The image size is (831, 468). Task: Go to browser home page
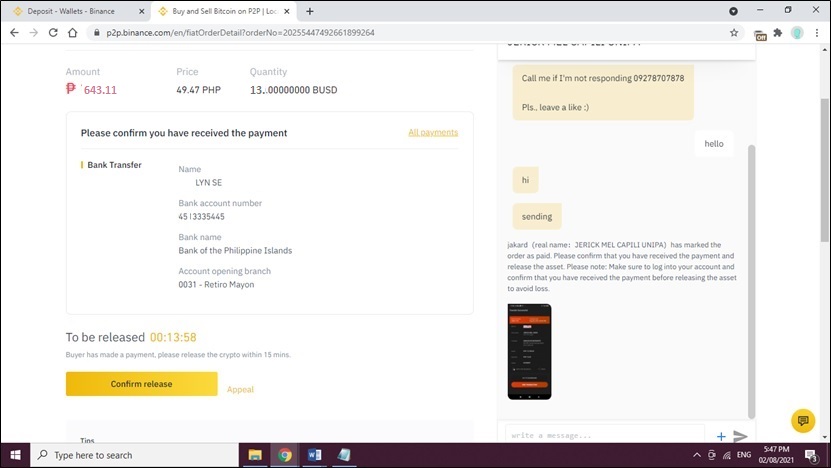pyautogui.click(x=73, y=32)
